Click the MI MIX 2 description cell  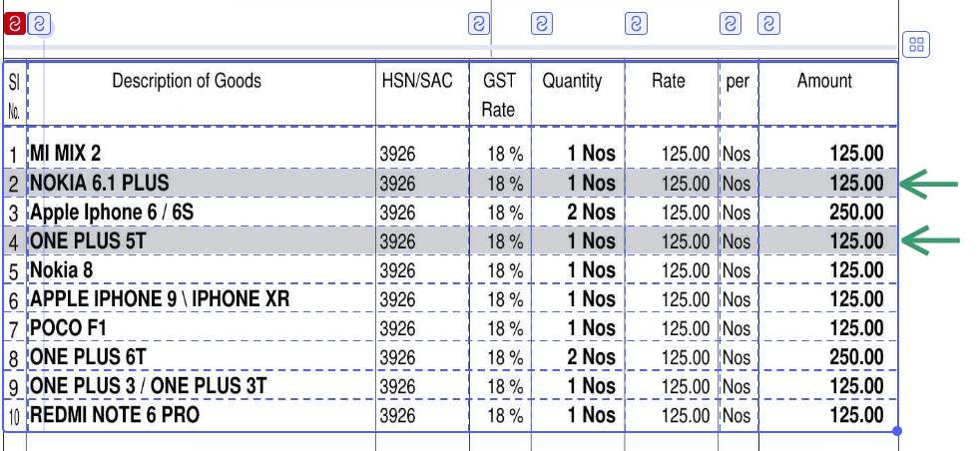[202, 153]
